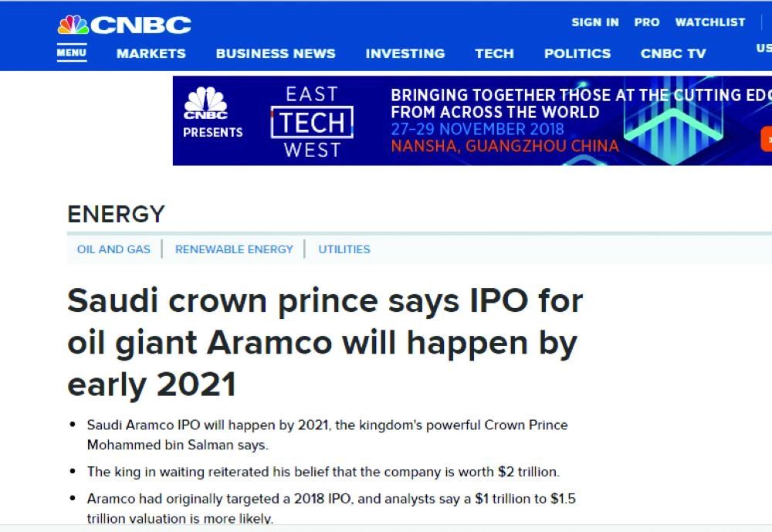Open the TECH section
This screenshot has height=532, width=772.
494,53
